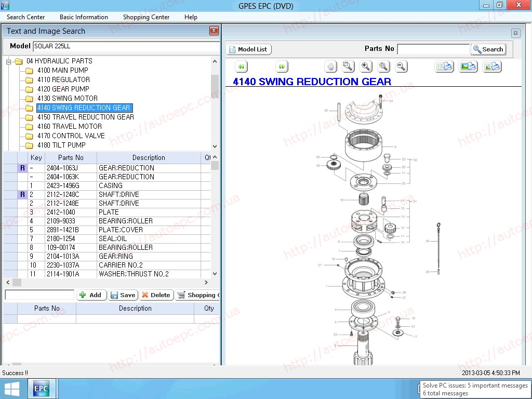Click the 4110 REGULATOR folder icon

30,80
